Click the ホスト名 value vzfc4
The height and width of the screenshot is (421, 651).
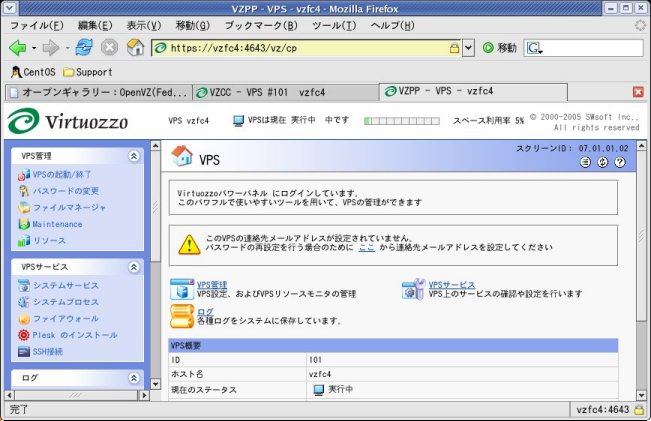[x=320, y=374]
